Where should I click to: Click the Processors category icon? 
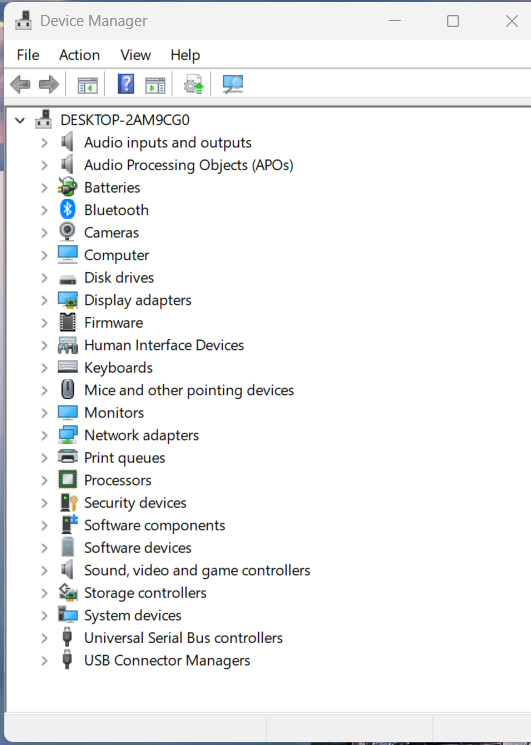coord(67,480)
